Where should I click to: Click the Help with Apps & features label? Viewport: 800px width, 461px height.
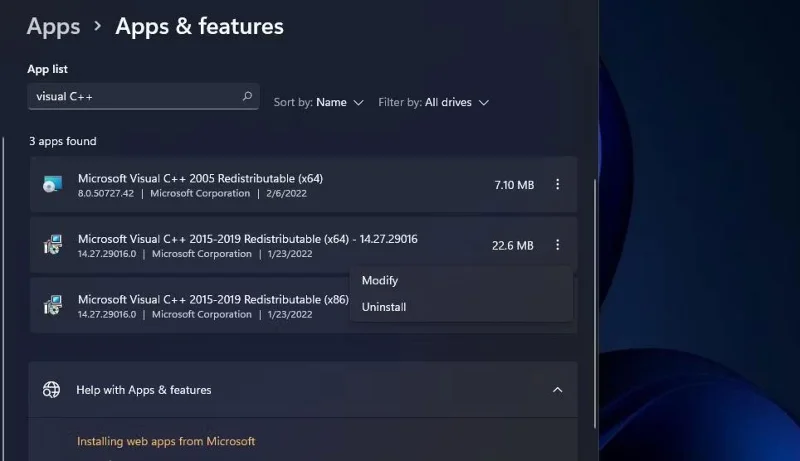click(144, 390)
